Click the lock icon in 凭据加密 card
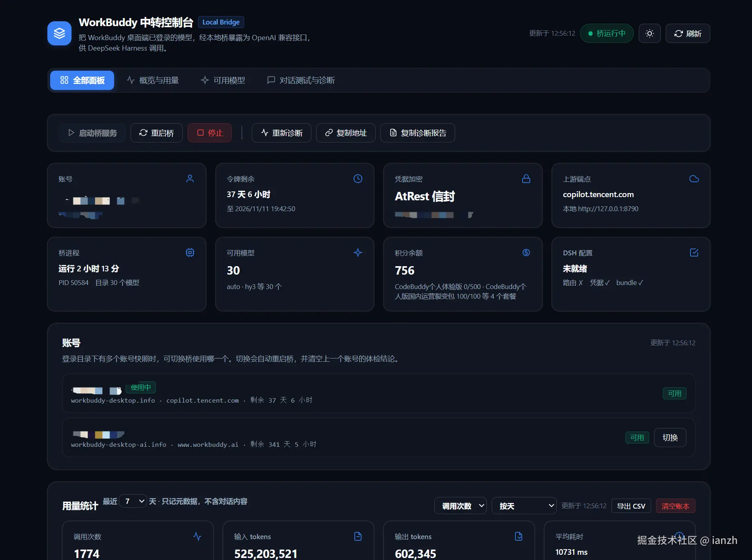This screenshot has height=560, width=752. (x=526, y=179)
